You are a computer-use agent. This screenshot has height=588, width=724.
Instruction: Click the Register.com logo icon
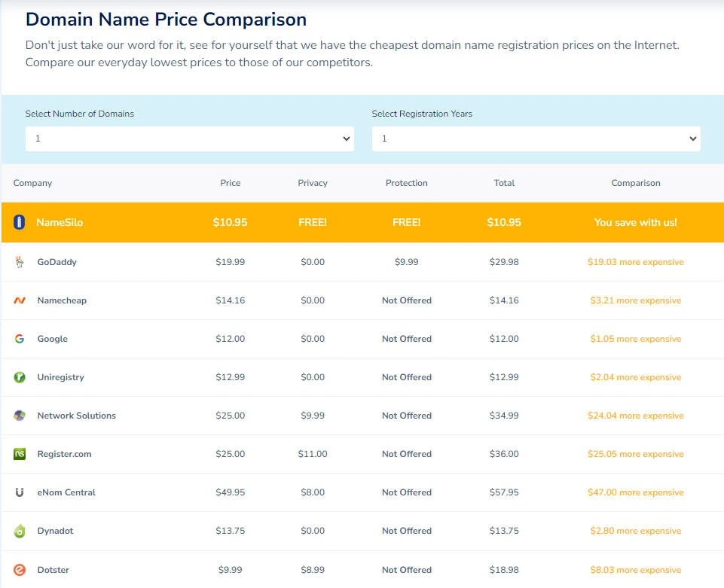point(20,454)
